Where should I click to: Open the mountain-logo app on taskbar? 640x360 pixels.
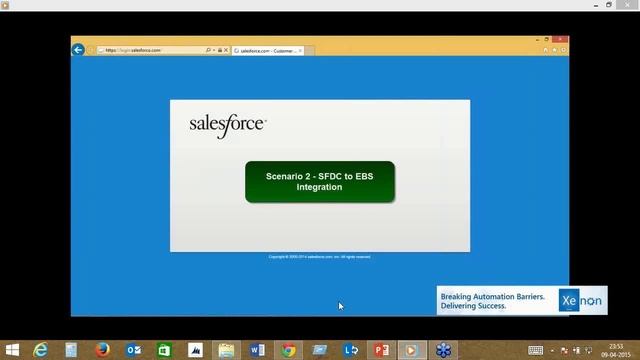click(x=195, y=350)
